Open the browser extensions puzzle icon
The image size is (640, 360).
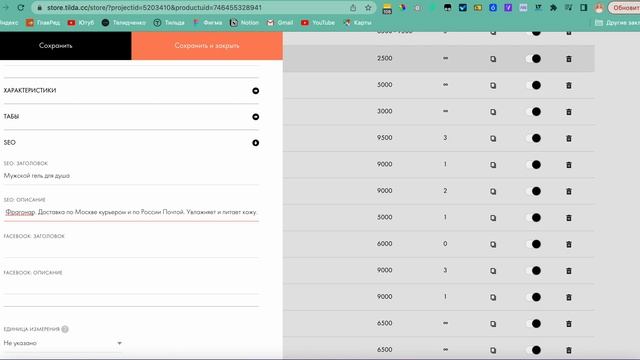(x=553, y=8)
